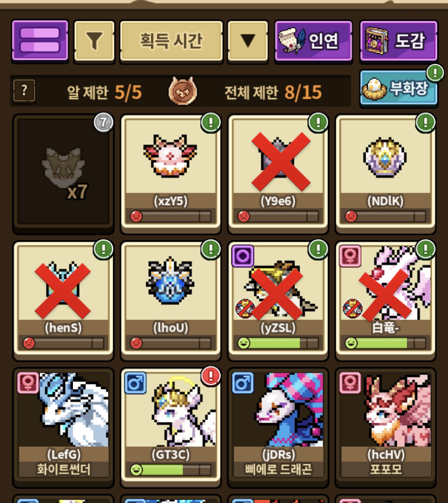This screenshot has height=503, width=448.
Task: Toggle the purple list view layout button
Action: pyautogui.click(x=40, y=41)
